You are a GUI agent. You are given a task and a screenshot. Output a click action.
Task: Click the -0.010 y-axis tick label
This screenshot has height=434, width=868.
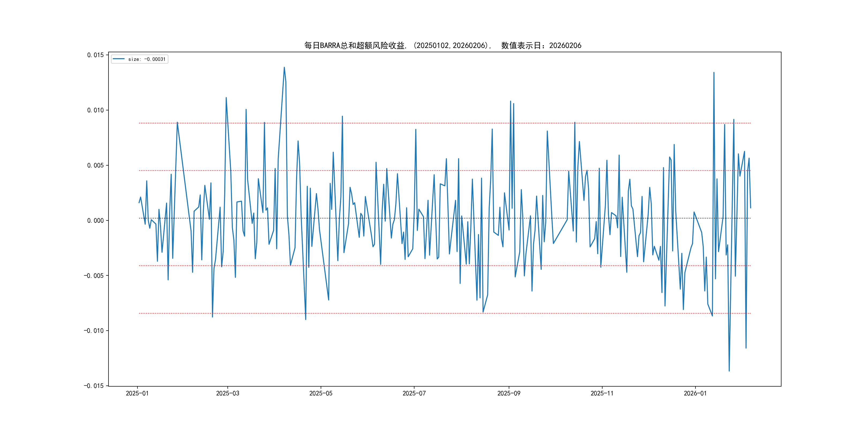pyautogui.click(x=94, y=331)
